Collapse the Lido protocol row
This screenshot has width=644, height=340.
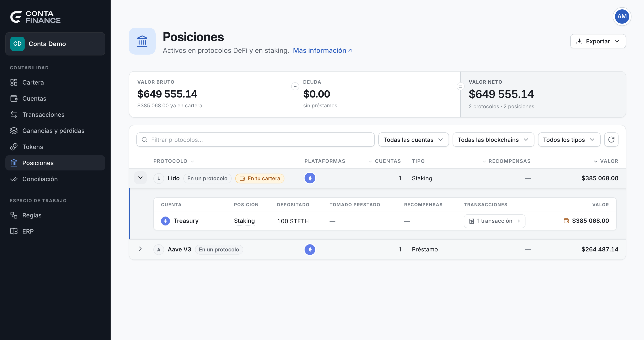140,178
